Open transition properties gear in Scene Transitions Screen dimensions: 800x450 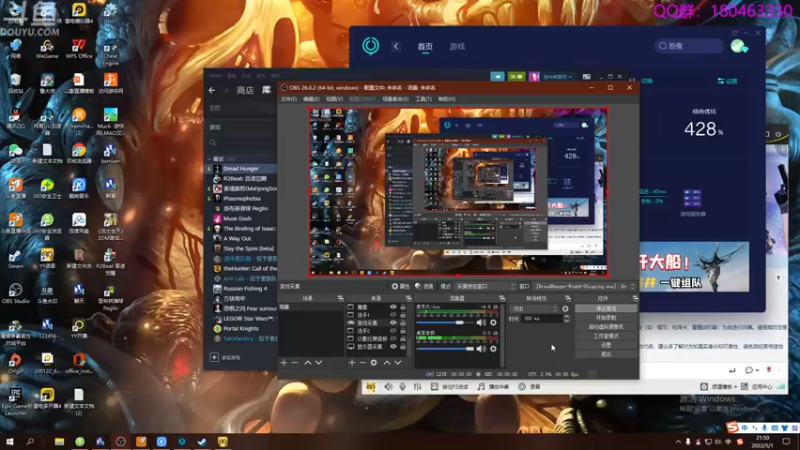click(565, 309)
